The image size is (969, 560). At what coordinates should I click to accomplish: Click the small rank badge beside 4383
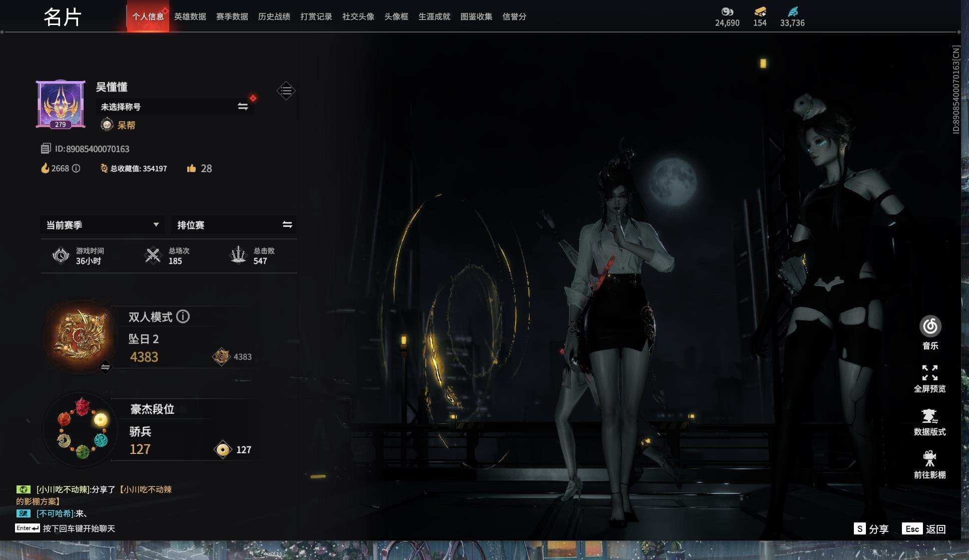(221, 357)
